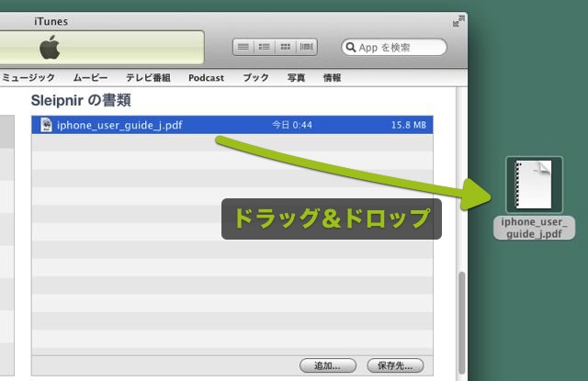This screenshot has height=381, width=588.
Task: Switch to song list view icon
Action: [x=243, y=47]
